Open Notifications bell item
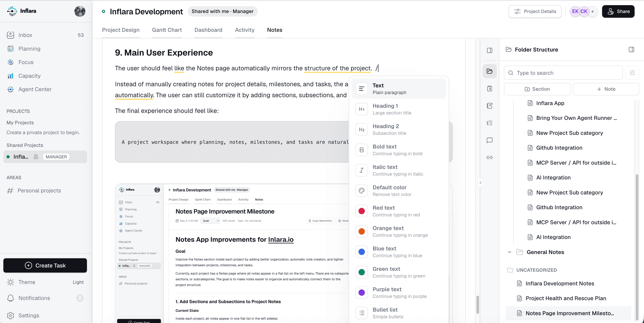644x323 pixels. [x=45, y=298]
